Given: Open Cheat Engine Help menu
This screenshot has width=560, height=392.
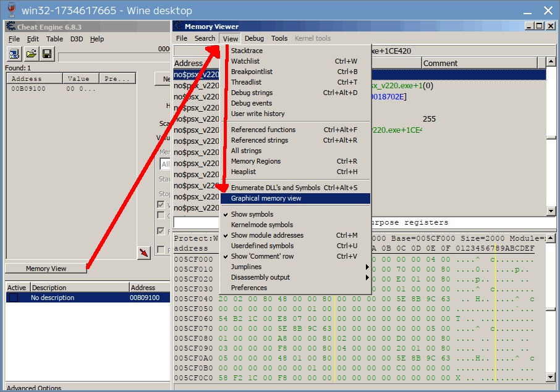Looking at the screenshot, I should pos(97,39).
